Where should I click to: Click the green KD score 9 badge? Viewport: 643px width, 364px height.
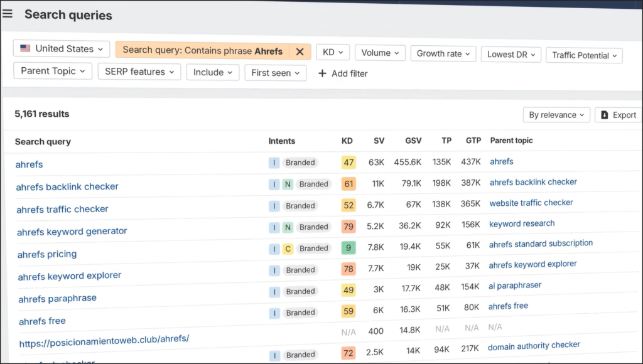pos(349,248)
